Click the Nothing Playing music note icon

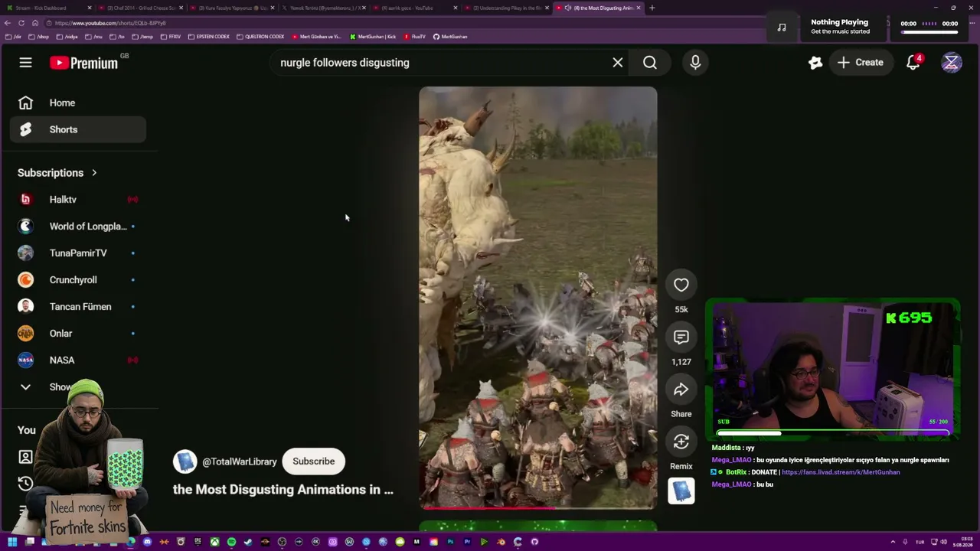782,27
